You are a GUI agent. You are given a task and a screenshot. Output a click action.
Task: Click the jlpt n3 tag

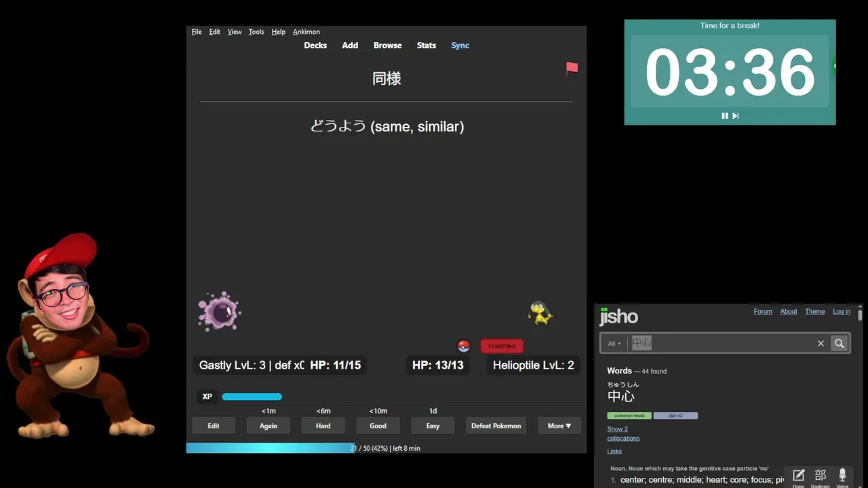click(675, 415)
